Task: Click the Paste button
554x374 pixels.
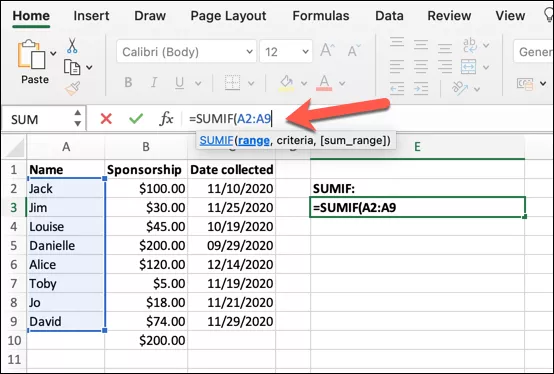Action: click(x=35, y=62)
